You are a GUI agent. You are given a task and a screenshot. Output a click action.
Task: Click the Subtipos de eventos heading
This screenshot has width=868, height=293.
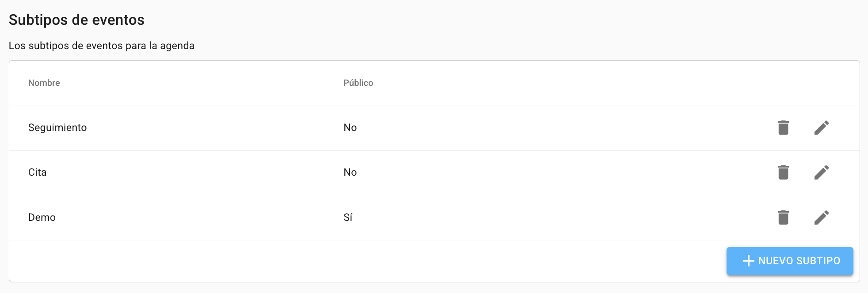pos(76,20)
